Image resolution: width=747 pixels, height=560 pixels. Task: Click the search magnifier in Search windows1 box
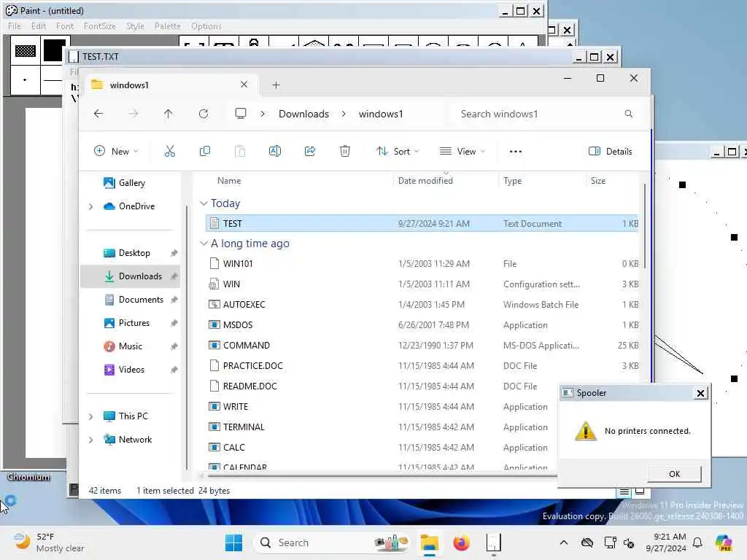(x=628, y=114)
